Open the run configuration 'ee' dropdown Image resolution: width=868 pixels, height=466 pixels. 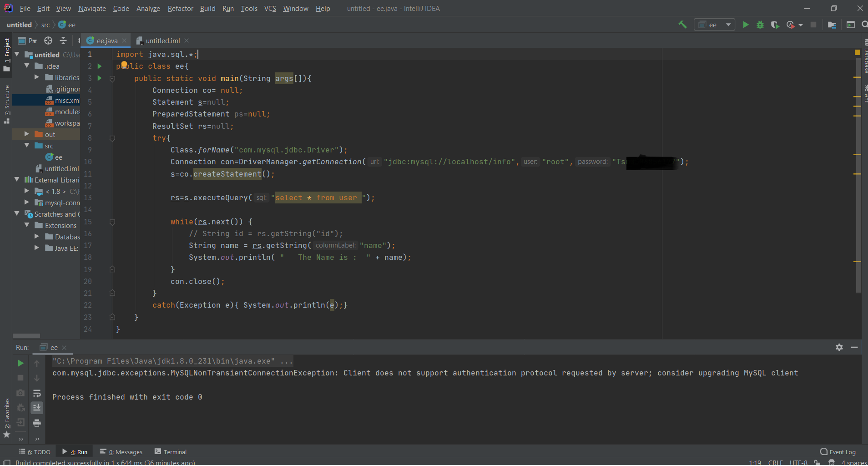coord(715,25)
